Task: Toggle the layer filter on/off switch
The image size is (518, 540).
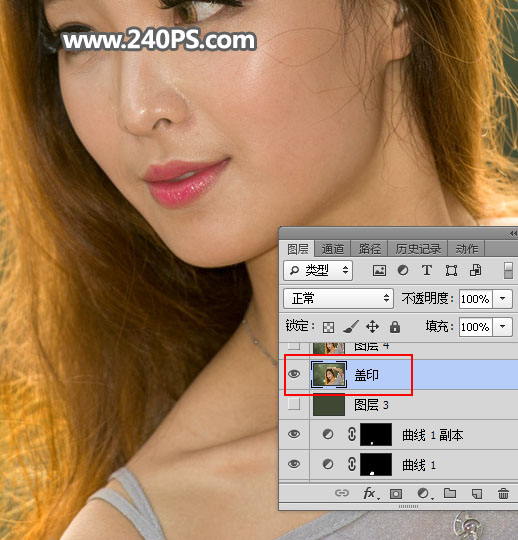Action: point(508,270)
